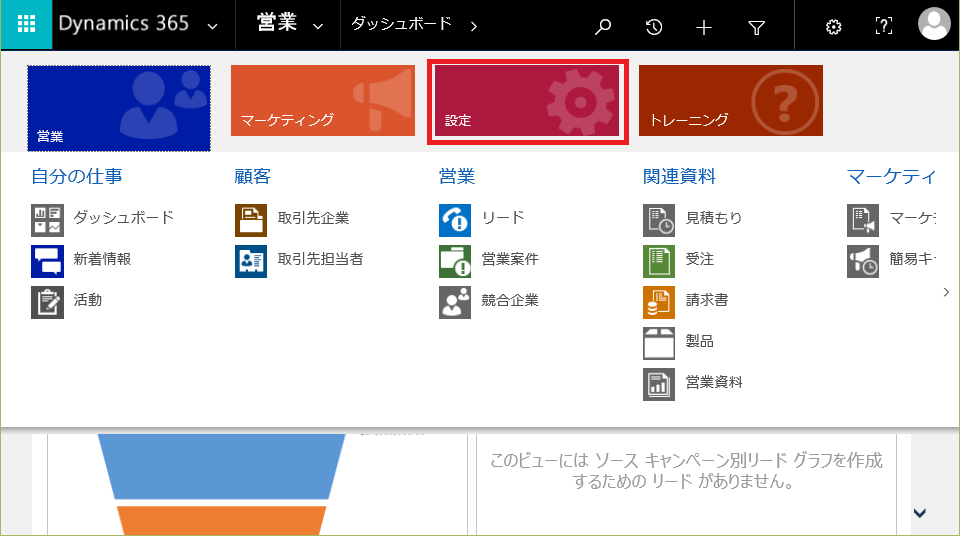This screenshot has width=960, height=536.
Task: Expand the Dynamics 365 dropdown chevron
Action: click(212, 26)
